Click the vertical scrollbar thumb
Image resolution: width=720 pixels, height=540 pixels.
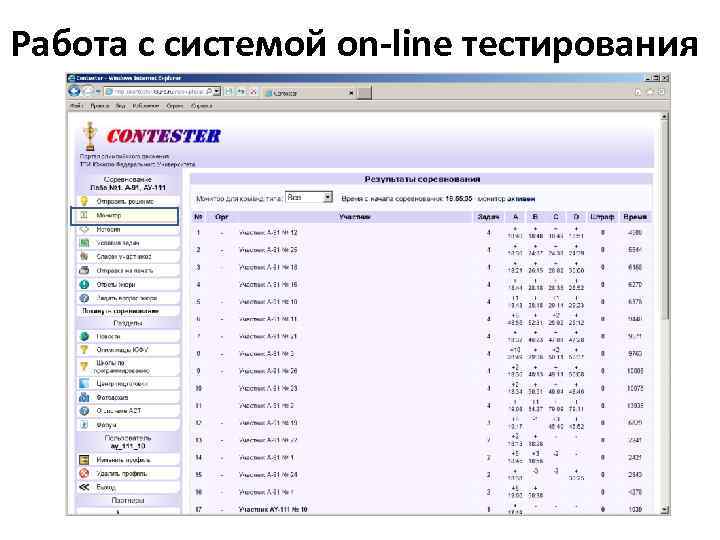(x=664, y=220)
